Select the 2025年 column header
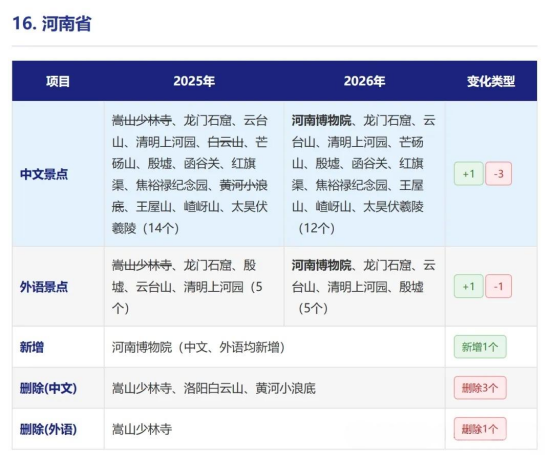Screen dimensions: 553x458 [194, 81]
